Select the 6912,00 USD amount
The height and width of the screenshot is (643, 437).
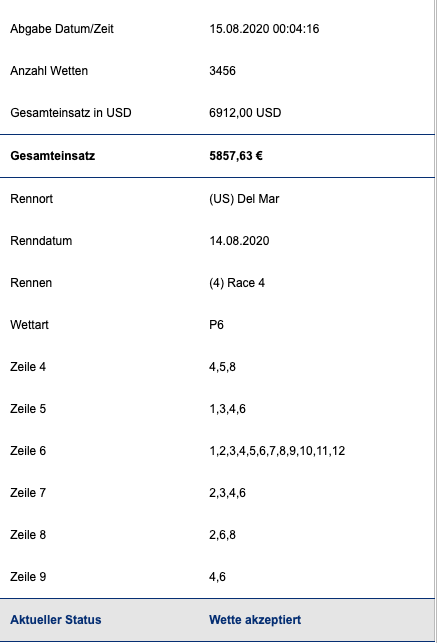[245, 112]
